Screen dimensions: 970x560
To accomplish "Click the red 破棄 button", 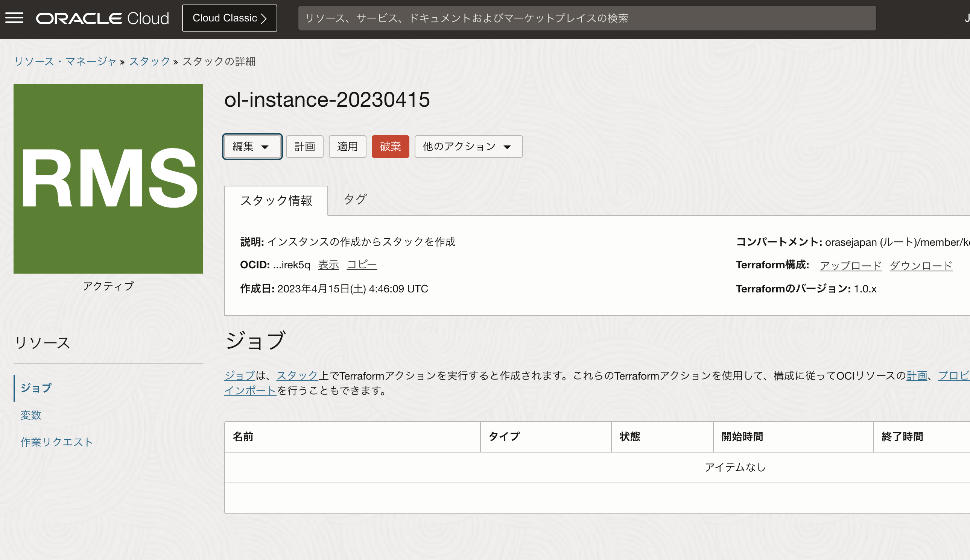I will (390, 146).
